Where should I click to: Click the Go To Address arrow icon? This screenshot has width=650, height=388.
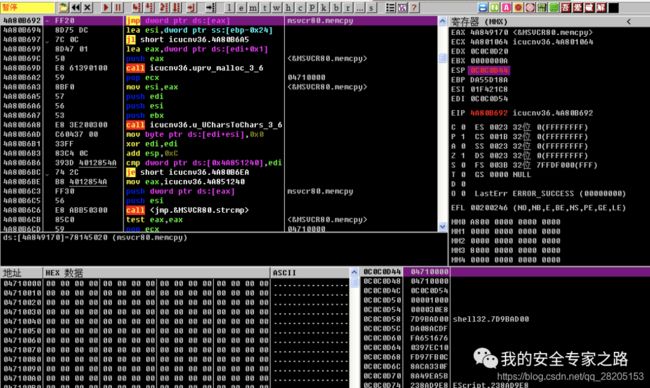pos(211,7)
